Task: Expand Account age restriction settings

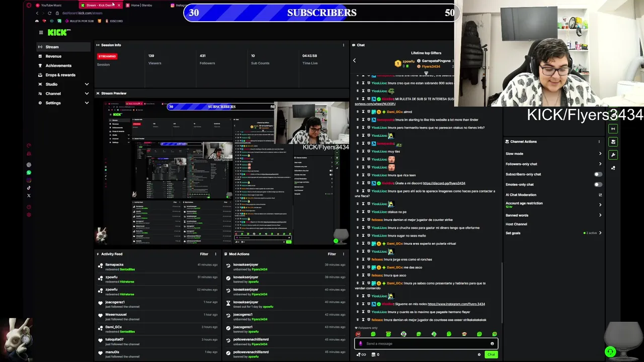Action: pyautogui.click(x=600, y=205)
